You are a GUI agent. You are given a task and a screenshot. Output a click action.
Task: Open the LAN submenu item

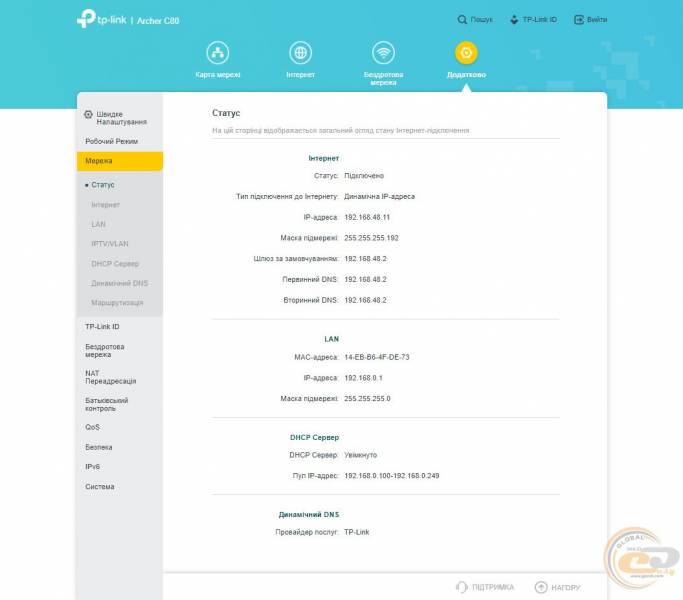pos(98,224)
